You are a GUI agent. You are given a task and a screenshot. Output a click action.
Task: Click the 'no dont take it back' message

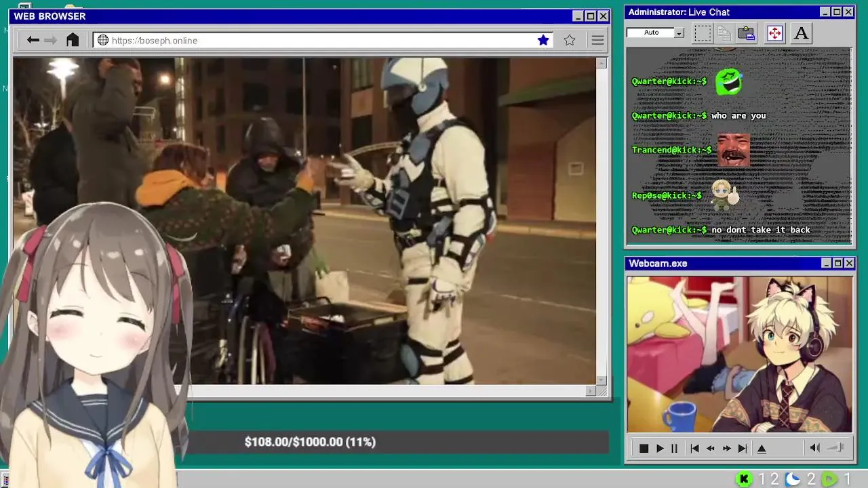pos(761,230)
